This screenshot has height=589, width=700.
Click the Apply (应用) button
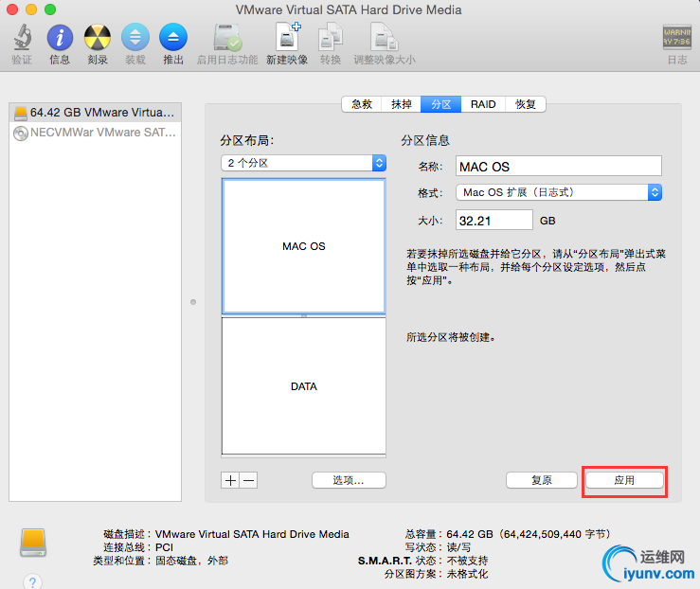(x=624, y=480)
